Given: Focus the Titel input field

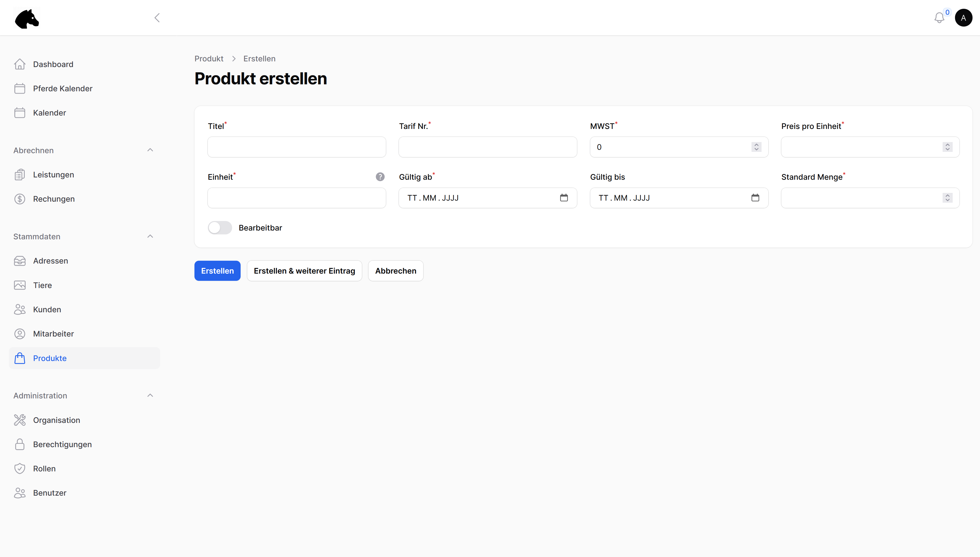Looking at the screenshot, I should pos(296,147).
